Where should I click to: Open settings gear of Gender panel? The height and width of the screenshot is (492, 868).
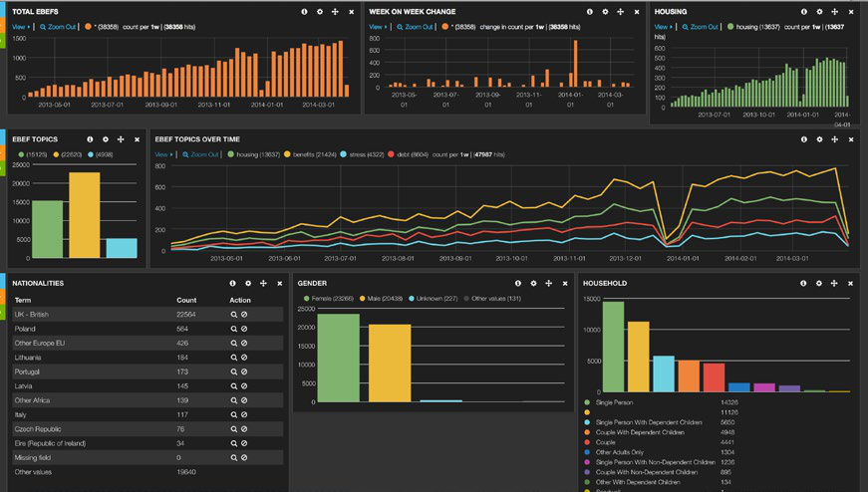(533, 284)
